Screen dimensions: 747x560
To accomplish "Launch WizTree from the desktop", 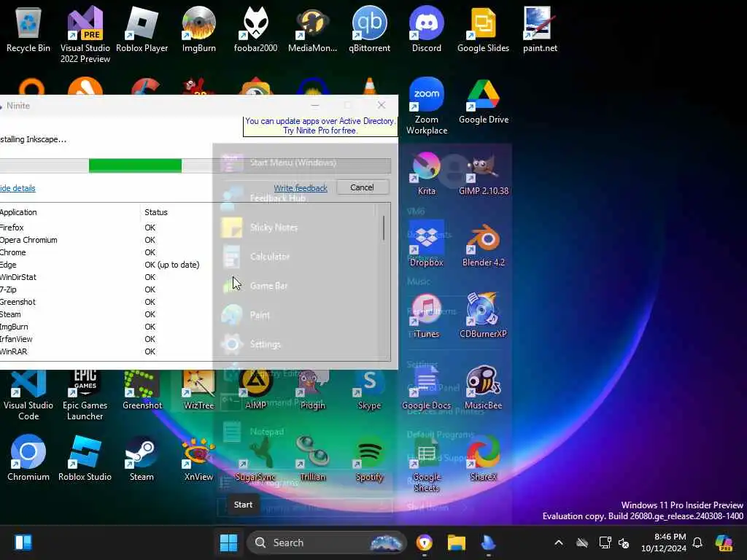I will [x=198, y=389].
